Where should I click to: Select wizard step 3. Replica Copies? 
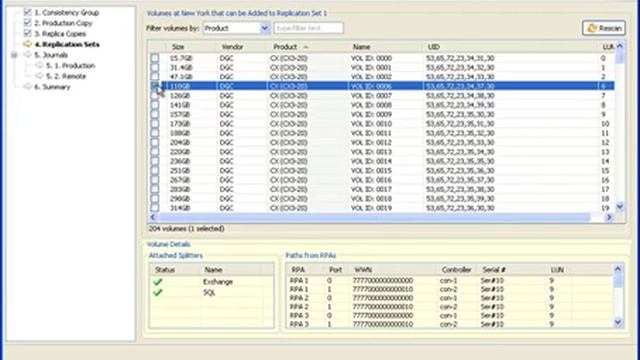(60, 34)
